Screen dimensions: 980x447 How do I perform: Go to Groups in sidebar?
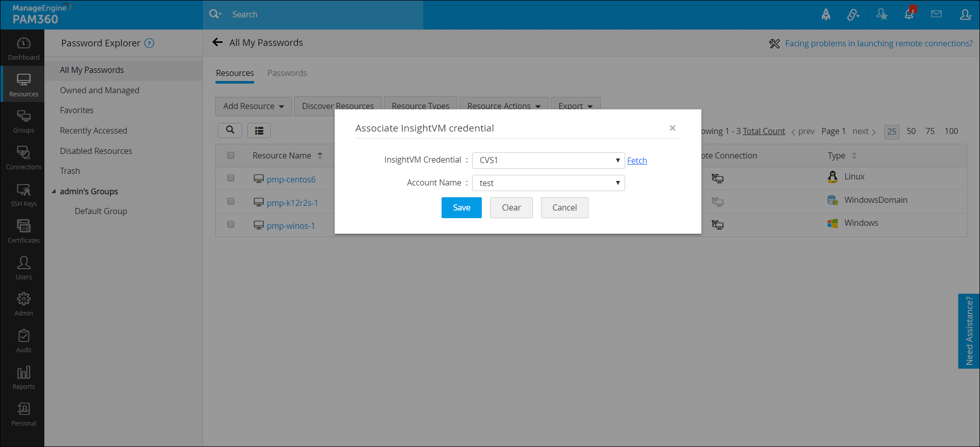tap(23, 121)
